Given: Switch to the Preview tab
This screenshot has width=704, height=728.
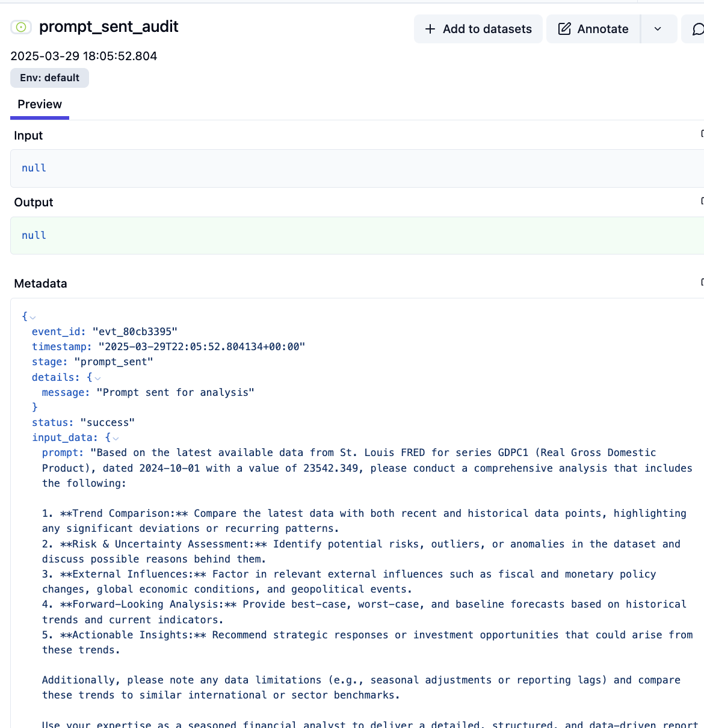Looking at the screenshot, I should click(x=39, y=104).
